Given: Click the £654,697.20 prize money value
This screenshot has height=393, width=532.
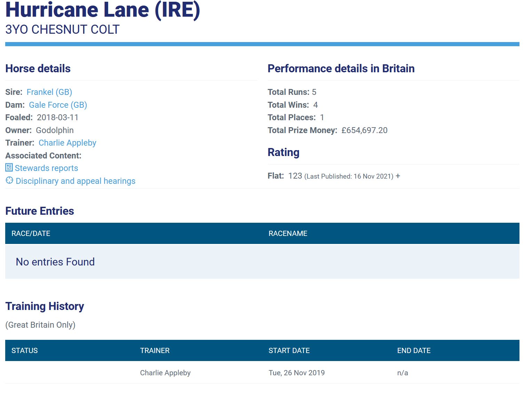Looking at the screenshot, I should point(364,130).
